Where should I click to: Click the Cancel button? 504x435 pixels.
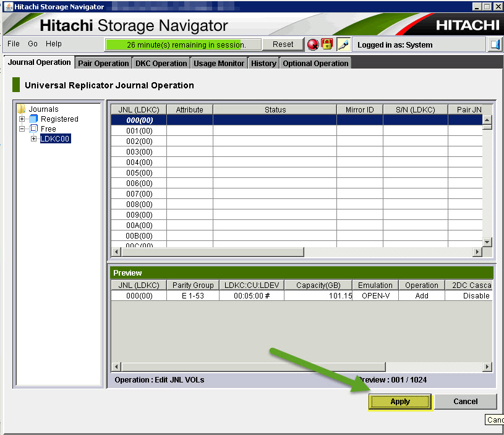click(466, 402)
